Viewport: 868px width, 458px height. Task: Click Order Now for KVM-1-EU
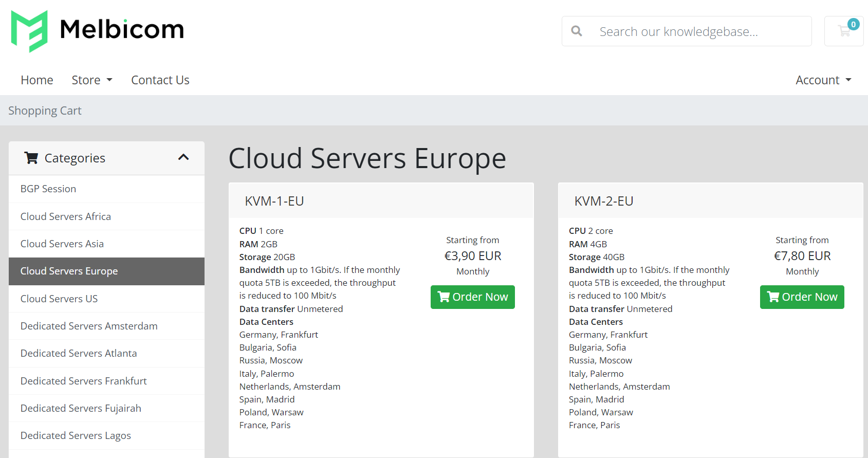pos(473,297)
